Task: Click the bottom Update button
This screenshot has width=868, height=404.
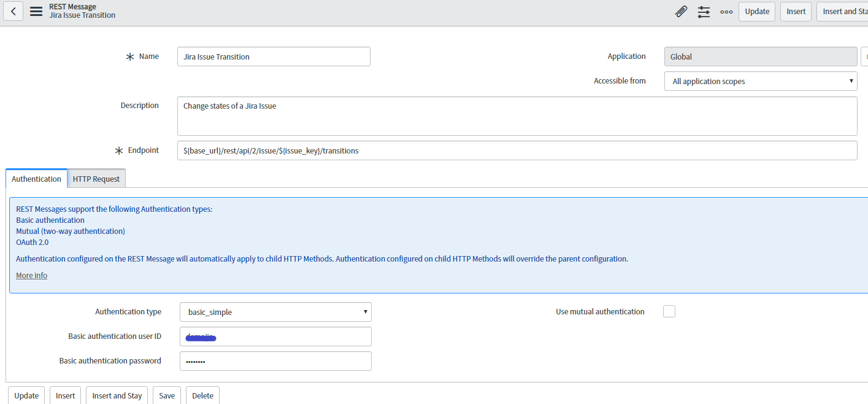Action: click(26, 395)
